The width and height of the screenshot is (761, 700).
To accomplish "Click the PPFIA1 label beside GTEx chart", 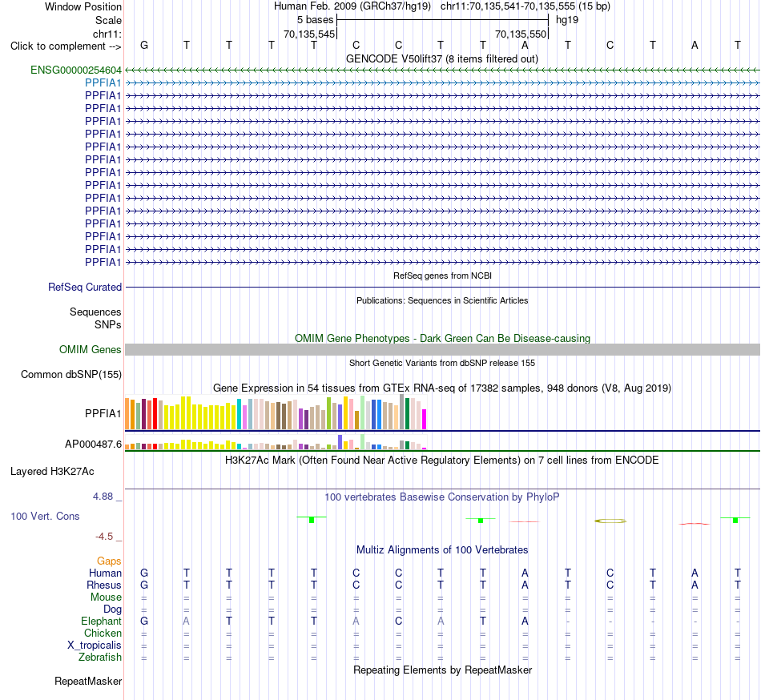I will 103,414.
